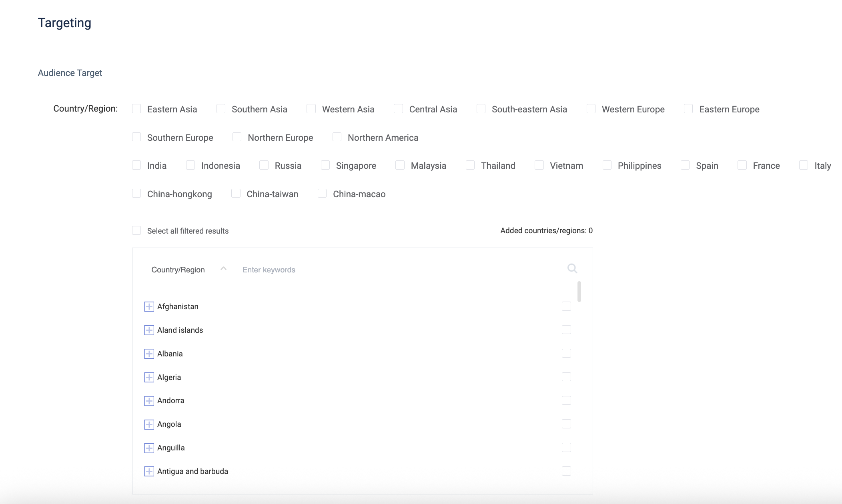Click the country list scrollbar thumb
Screen dimensions: 842x504
579,292
